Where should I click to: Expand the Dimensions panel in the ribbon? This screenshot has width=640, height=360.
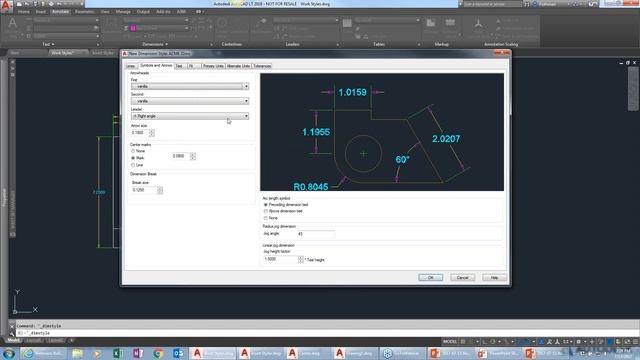[x=155, y=44]
